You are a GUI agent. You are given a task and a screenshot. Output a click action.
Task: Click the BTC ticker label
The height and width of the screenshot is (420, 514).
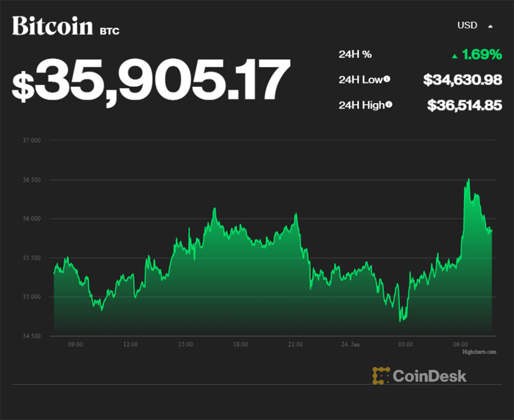click(x=109, y=31)
